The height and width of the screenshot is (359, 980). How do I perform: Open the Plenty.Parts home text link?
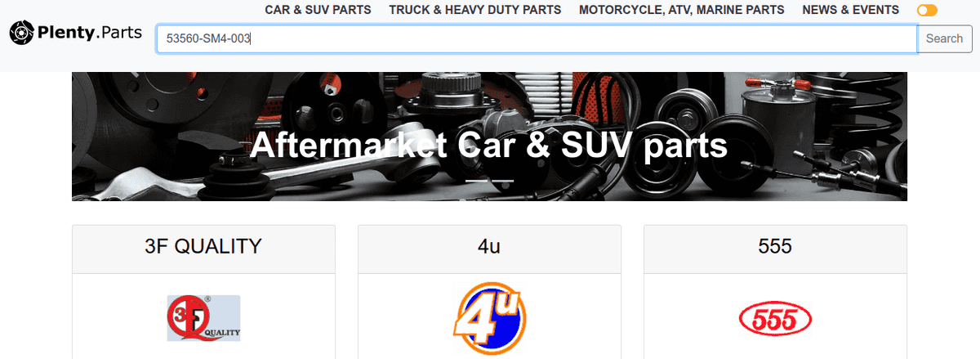(x=89, y=33)
